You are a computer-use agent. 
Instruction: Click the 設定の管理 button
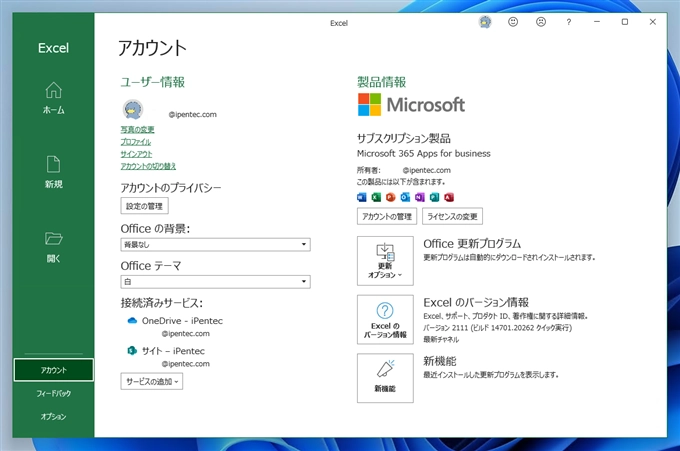(x=144, y=206)
